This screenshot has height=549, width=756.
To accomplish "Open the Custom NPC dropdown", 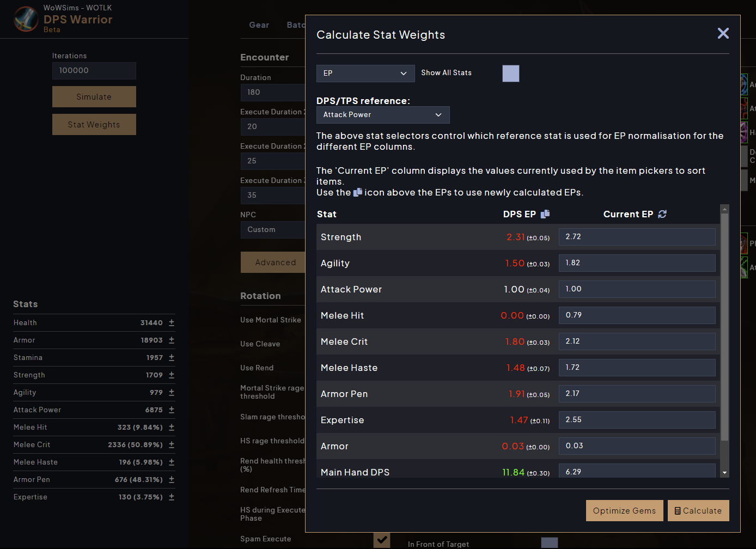I will (x=272, y=229).
